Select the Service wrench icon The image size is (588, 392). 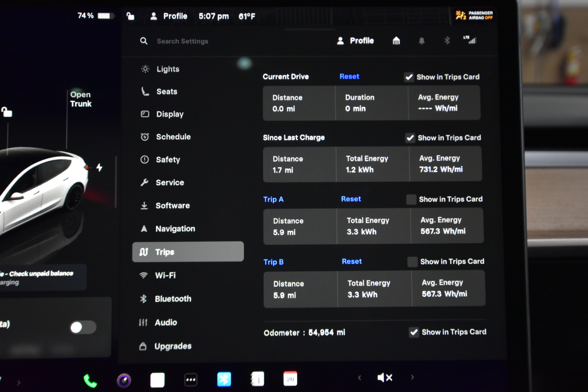(x=144, y=182)
